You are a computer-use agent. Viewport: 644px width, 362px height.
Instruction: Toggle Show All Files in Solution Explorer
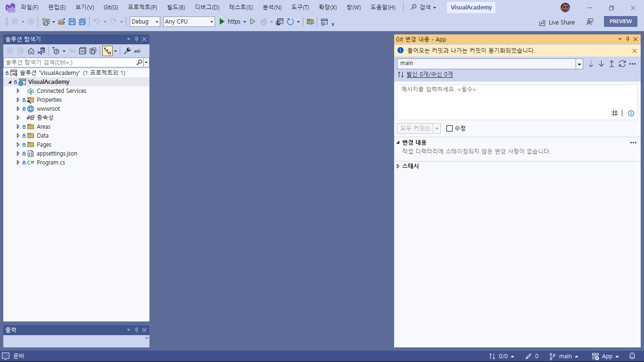pos(93,51)
